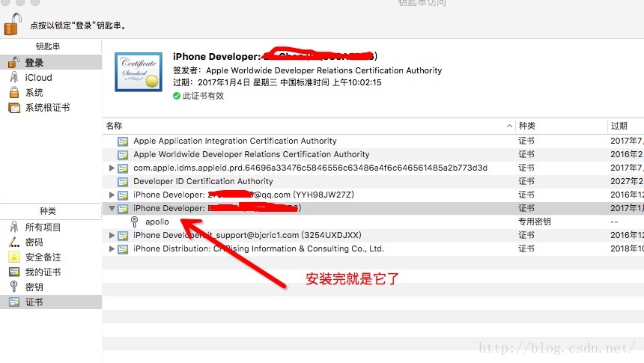The image size is (644, 363).
Task: Click the sort-direction arrow in the 名称 header
Action: click(x=509, y=126)
